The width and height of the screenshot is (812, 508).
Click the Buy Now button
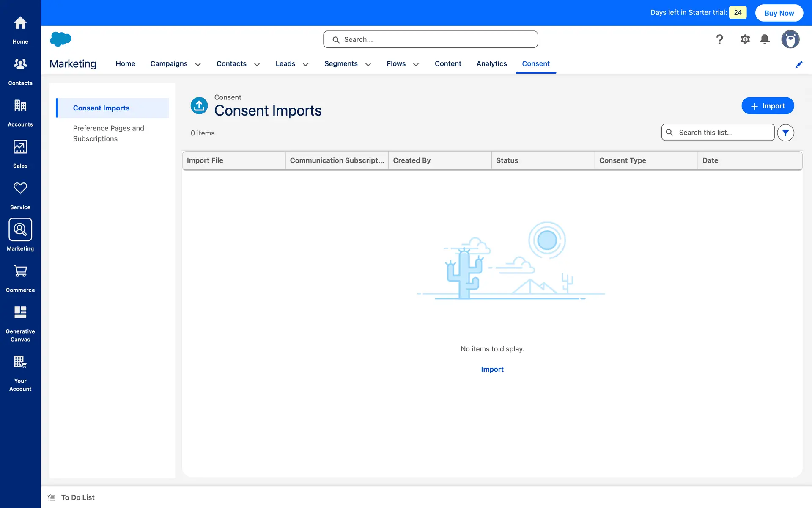pyautogui.click(x=779, y=13)
